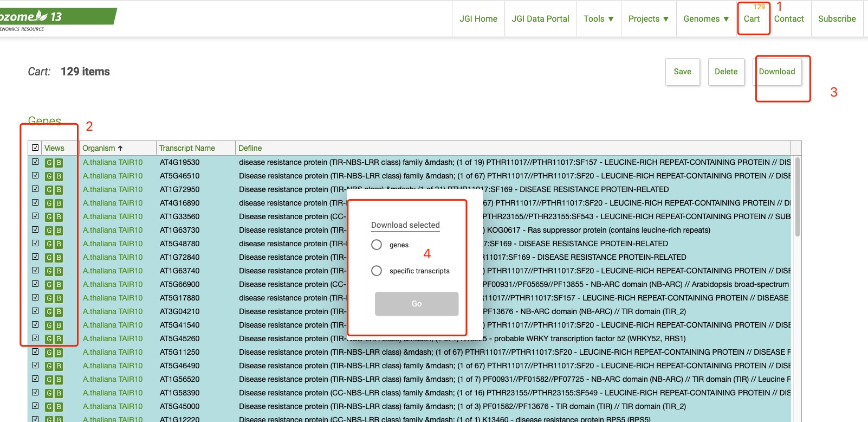868x422 pixels.
Task: Open the G view for AT4G16890
Action: click(49, 203)
